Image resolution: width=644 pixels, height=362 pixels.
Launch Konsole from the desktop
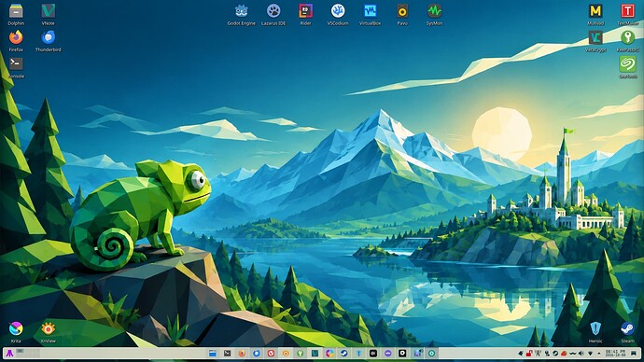click(x=16, y=67)
